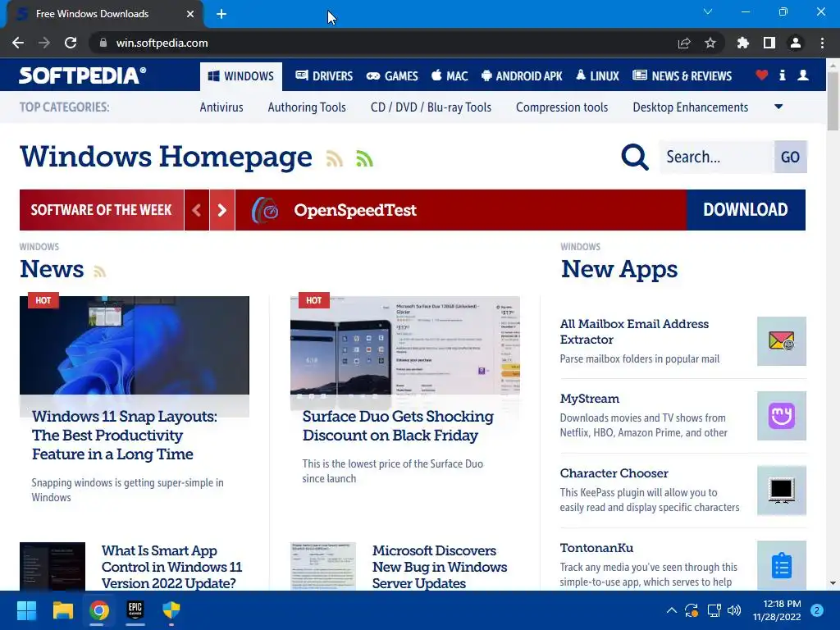The width and height of the screenshot is (840, 630).
Task: Click the DOWNLOAD button for OpenSpeedTest
Action: (x=746, y=210)
